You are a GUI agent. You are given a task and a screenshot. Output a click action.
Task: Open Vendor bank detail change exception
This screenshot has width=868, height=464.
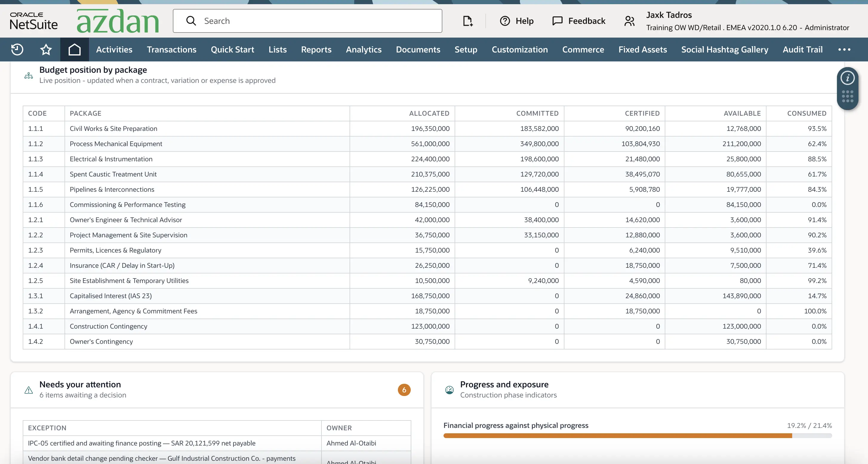point(162,458)
